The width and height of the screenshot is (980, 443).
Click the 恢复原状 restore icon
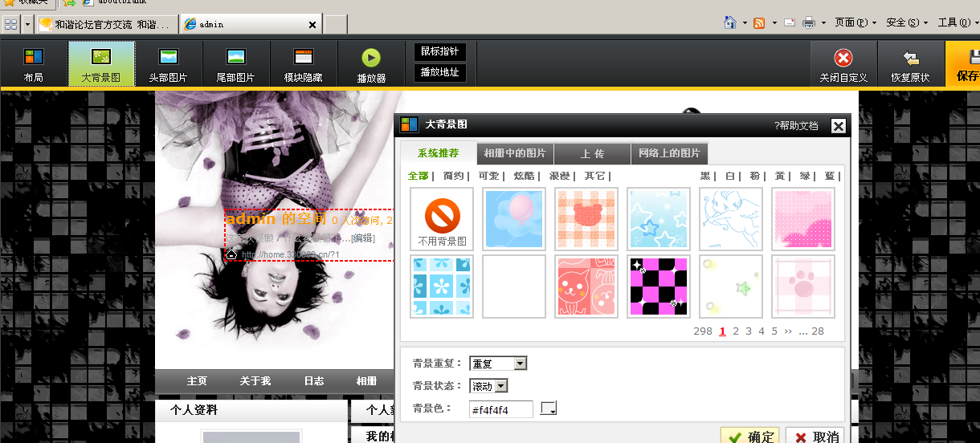point(911,58)
